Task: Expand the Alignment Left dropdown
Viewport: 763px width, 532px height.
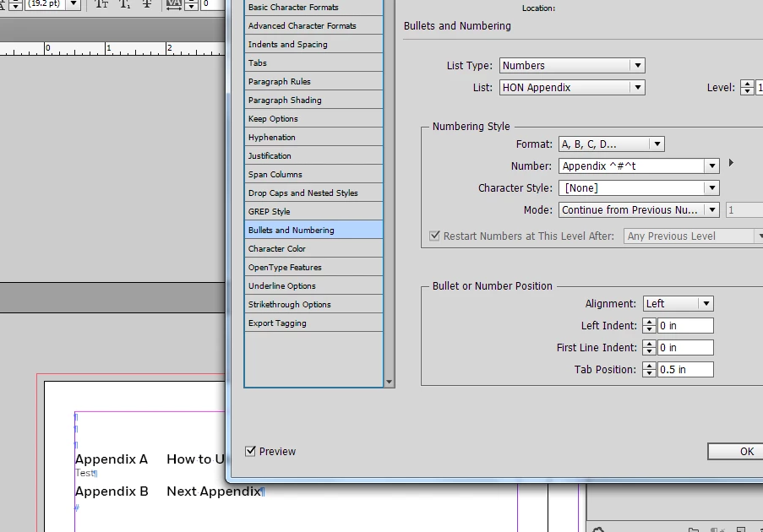Action: [x=679, y=303]
